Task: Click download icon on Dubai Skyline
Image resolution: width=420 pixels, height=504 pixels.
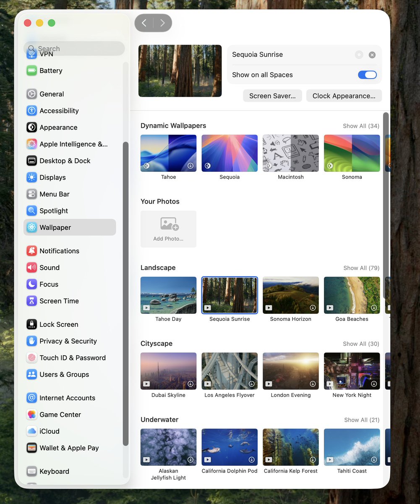Action: click(190, 384)
